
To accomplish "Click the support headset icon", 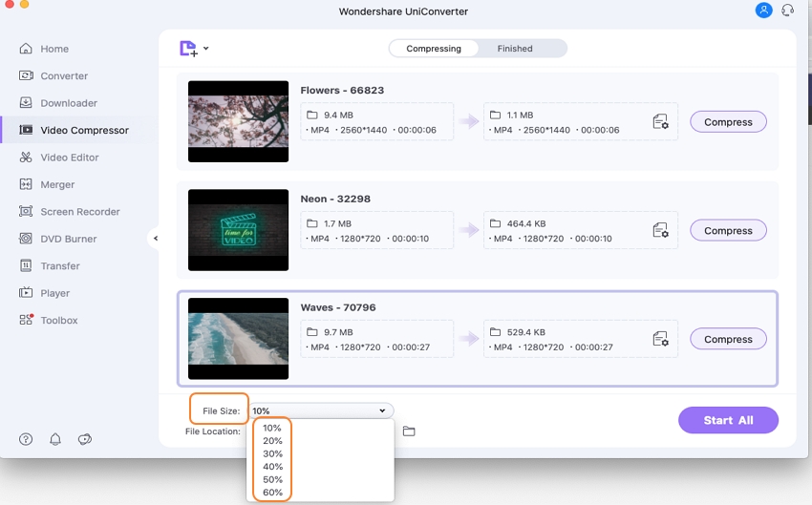I will point(787,11).
